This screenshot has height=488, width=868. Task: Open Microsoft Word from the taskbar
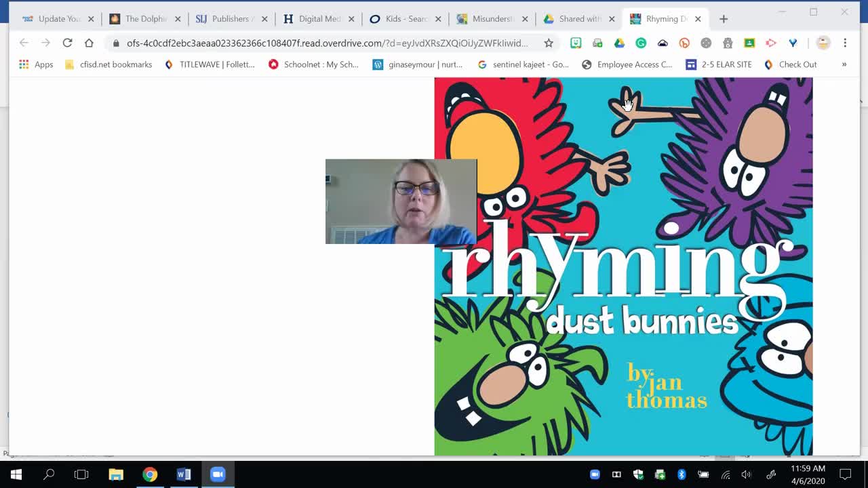pos(184,474)
